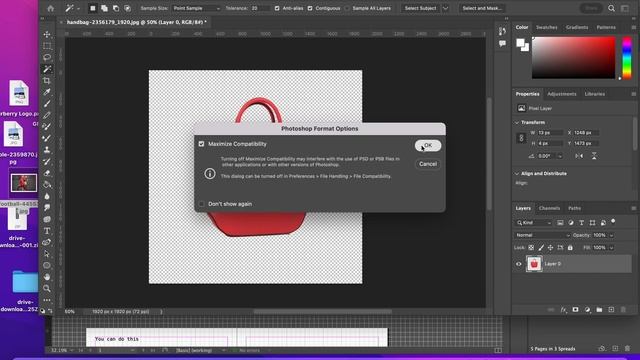Filter layers by shape layers icon
Image resolution: width=640 pixels, height=360 pixels.
click(592, 223)
